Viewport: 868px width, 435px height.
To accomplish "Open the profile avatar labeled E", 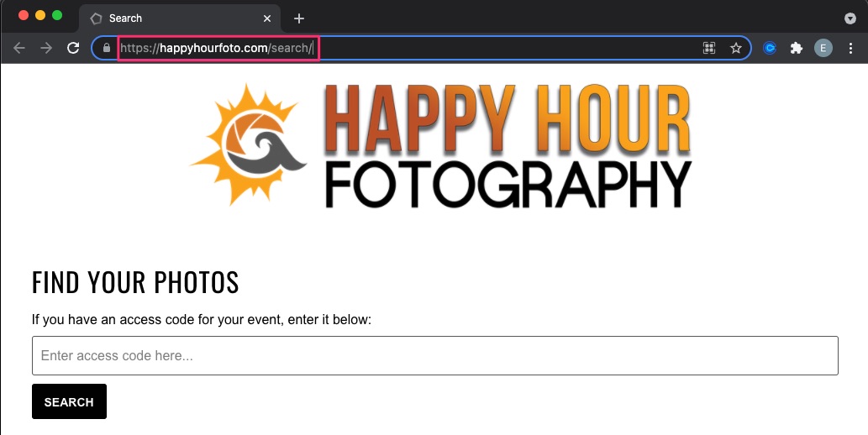I will pyautogui.click(x=823, y=48).
